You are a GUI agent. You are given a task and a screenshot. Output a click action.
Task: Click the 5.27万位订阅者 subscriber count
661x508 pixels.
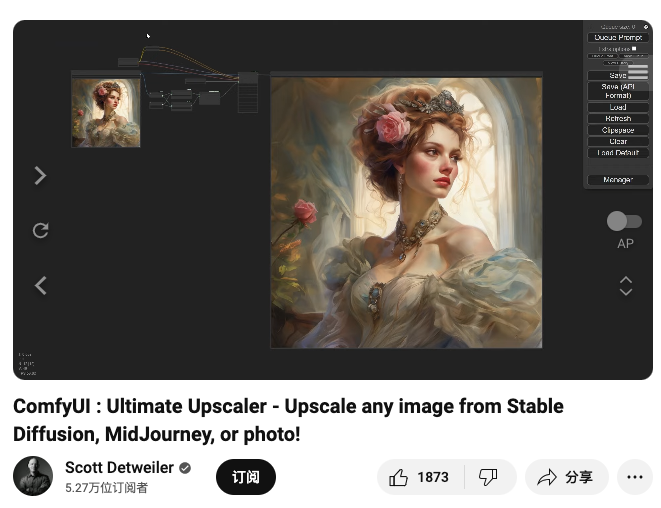pyautogui.click(x=106, y=488)
